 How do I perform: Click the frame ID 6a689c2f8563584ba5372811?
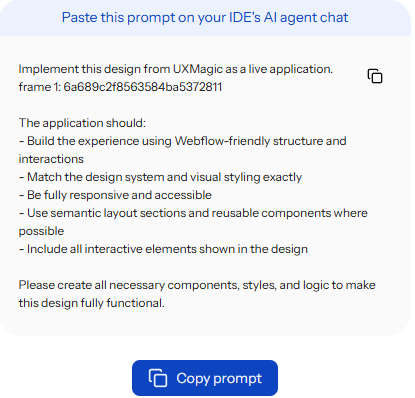143,87
